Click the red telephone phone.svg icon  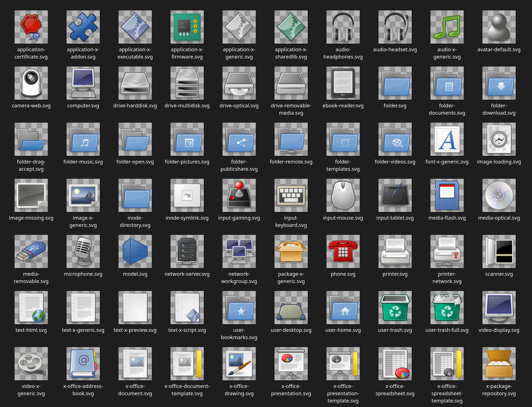[343, 251]
